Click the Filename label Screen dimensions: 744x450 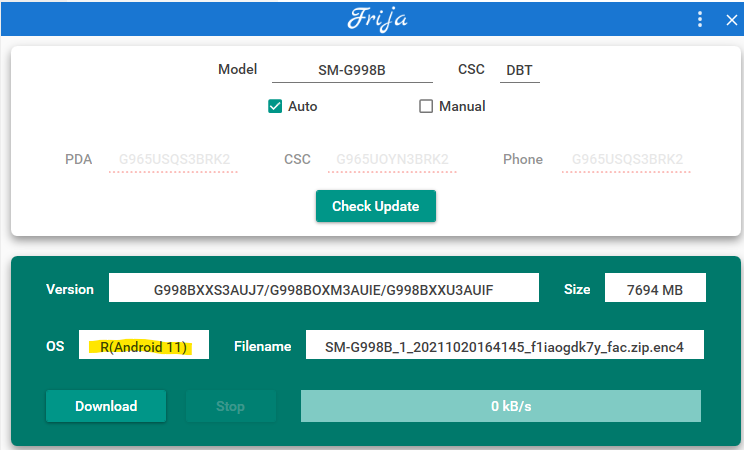coord(262,347)
